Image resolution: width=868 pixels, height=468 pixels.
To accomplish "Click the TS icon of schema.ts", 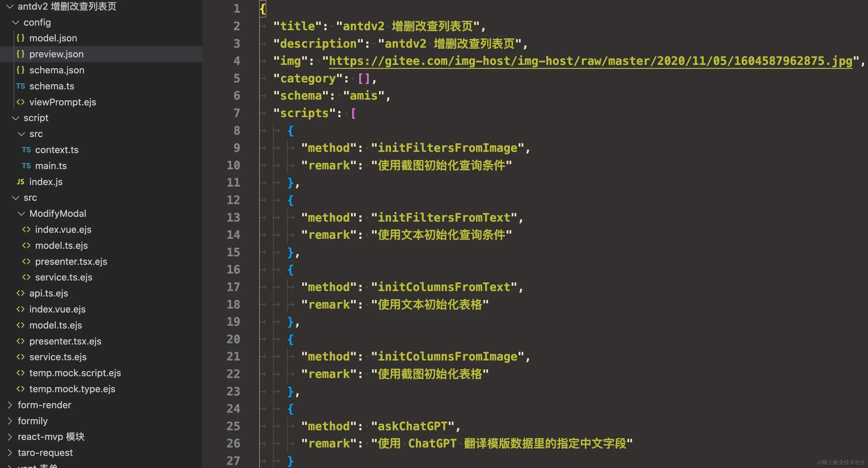I will (x=20, y=86).
